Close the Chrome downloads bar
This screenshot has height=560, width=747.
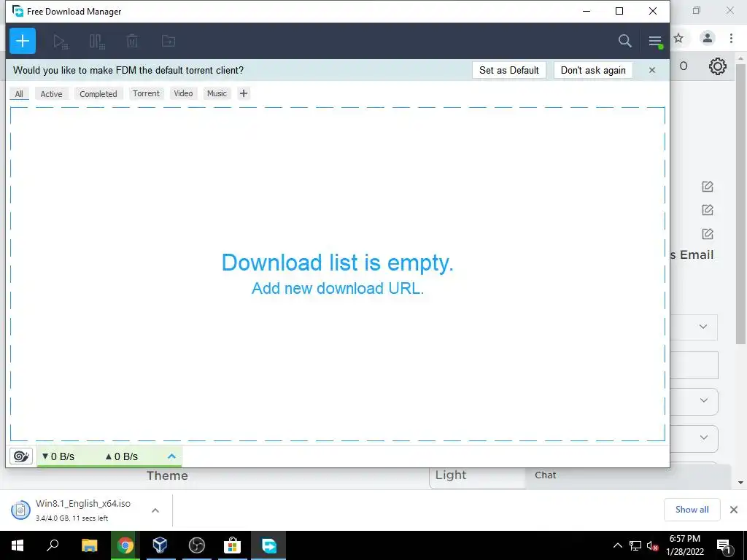[x=734, y=510]
